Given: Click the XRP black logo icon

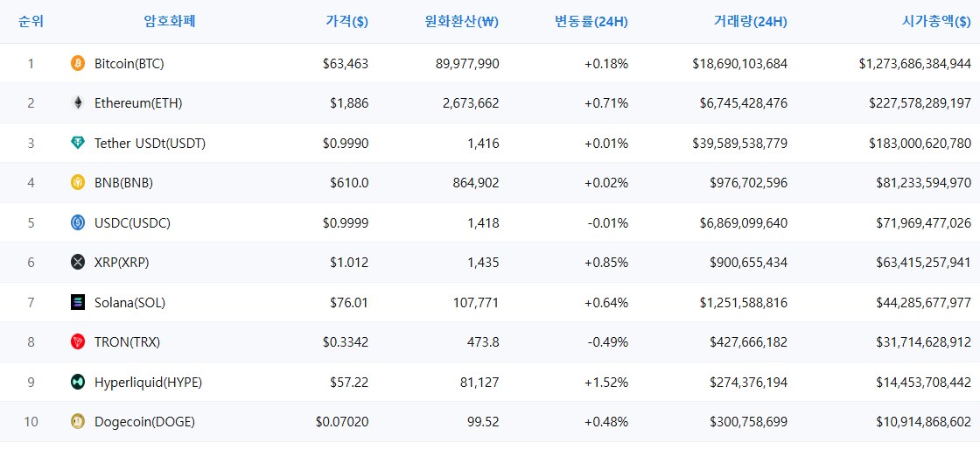Looking at the screenshot, I should click(78, 263).
